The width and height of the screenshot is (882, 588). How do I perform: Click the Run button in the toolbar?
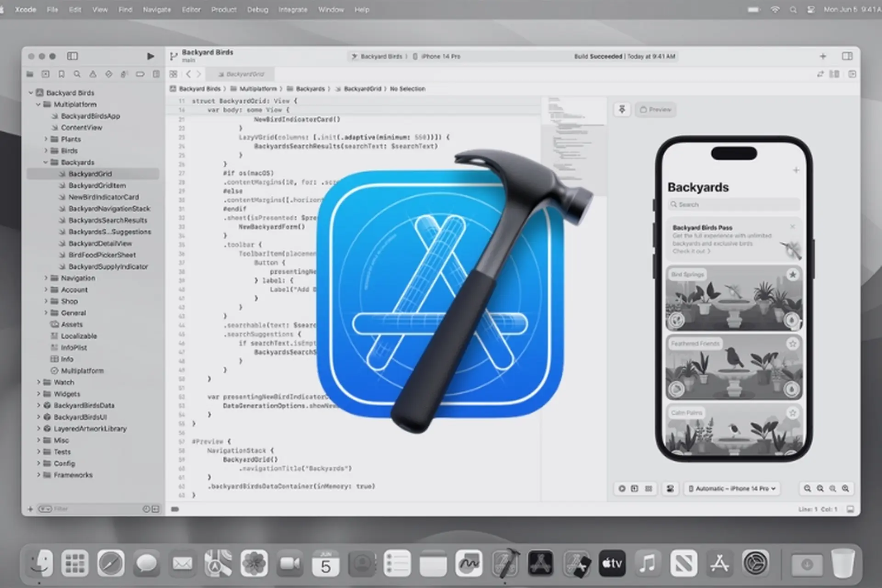click(151, 56)
